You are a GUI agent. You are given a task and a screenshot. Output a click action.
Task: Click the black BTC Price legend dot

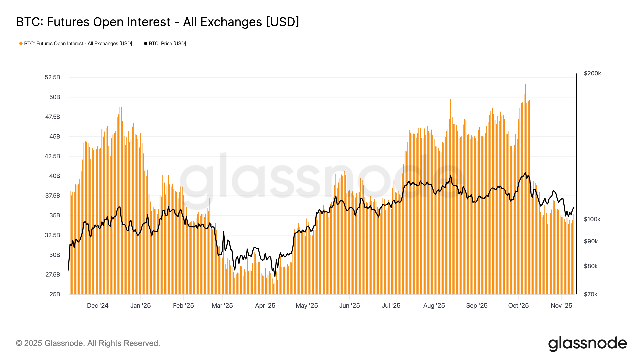[146, 44]
